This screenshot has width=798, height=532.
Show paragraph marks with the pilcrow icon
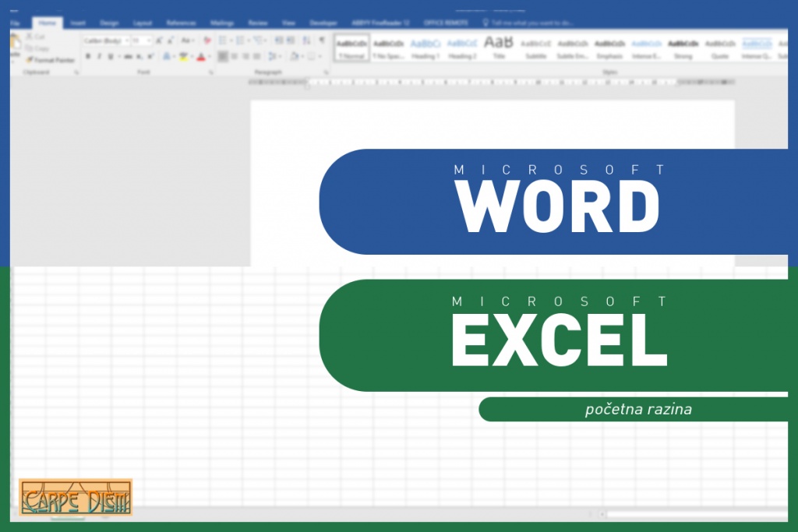[x=322, y=41]
